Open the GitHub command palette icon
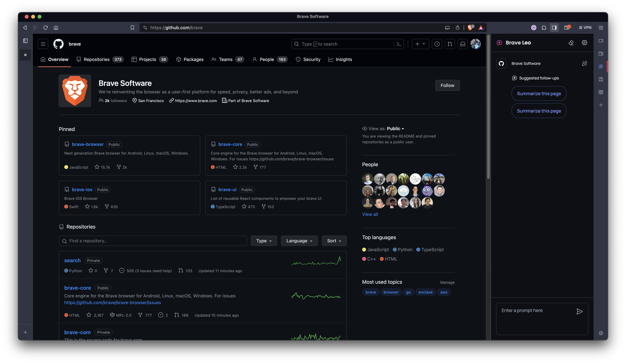This screenshot has width=626, height=364. coord(399,44)
